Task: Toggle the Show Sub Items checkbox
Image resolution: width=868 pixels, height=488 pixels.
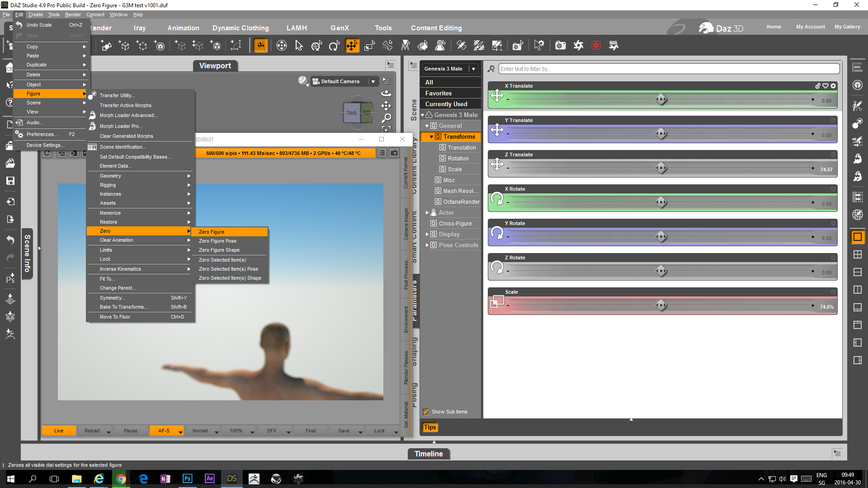Action: 426,412
